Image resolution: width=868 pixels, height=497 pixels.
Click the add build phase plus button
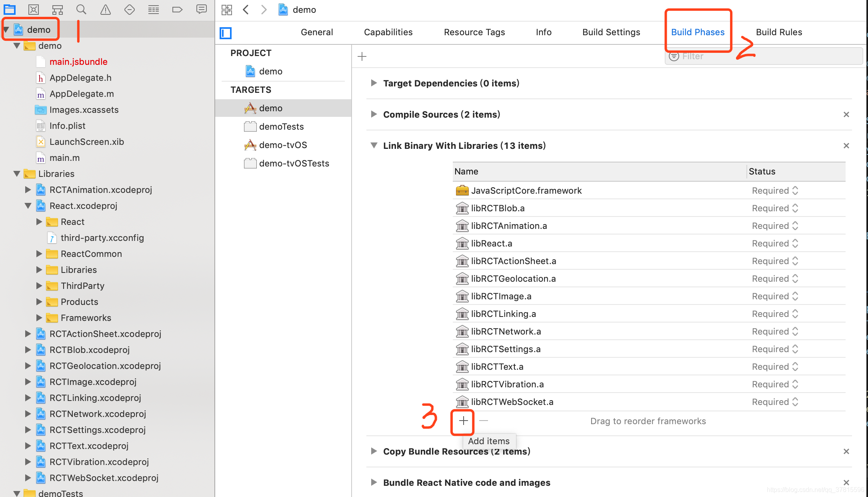(362, 56)
